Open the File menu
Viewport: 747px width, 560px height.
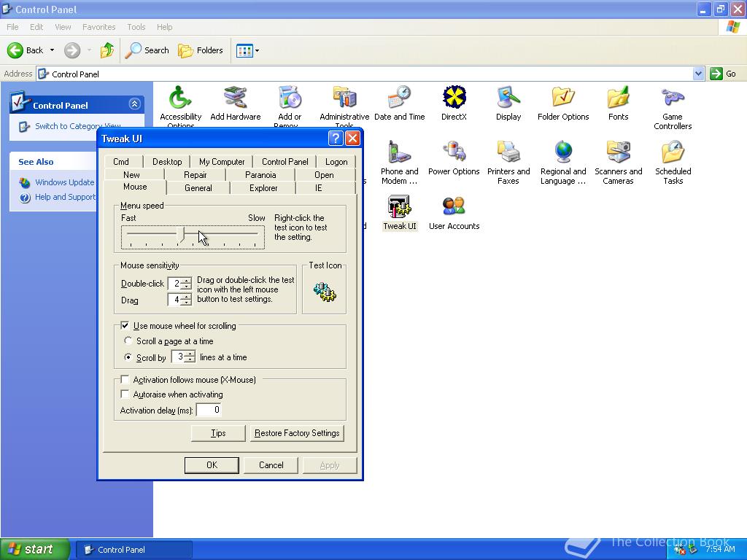click(x=12, y=27)
